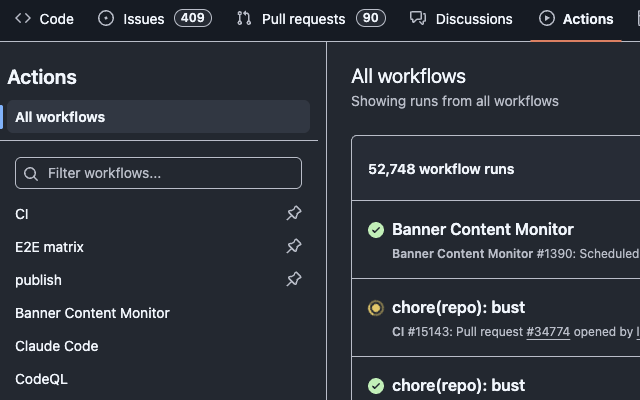Unpin the publish workflow pin icon
Image resolution: width=640 pixels, height=400 pixels.
point(294,279)
